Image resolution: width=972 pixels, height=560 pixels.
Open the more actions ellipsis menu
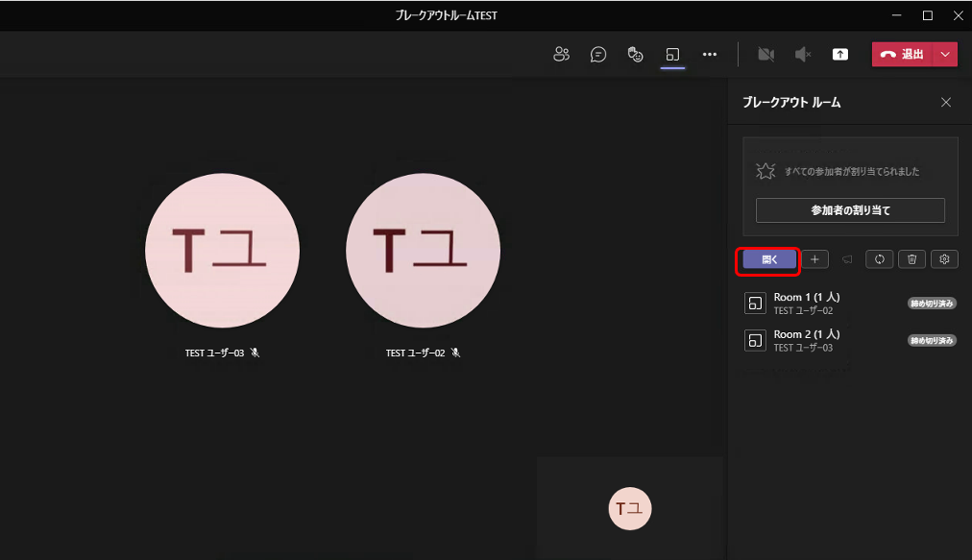(x=710, y=55)
